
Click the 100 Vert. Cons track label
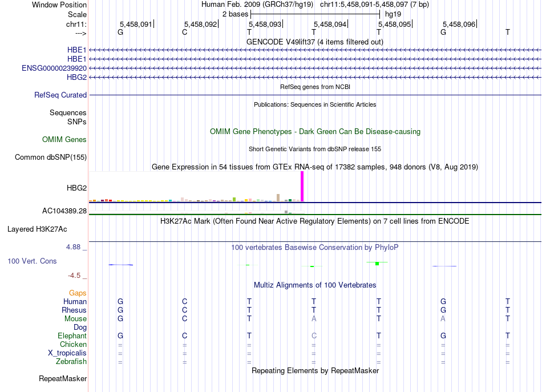click(32, 261)
